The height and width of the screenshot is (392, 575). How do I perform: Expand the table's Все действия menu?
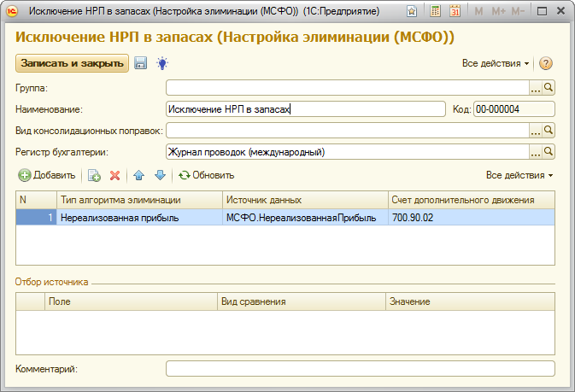pos(519,175)
